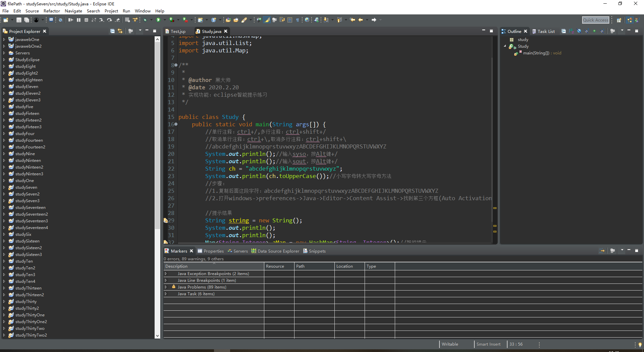
Task: Expand Java Problems (89 items) group
Action: coord(166,287)
